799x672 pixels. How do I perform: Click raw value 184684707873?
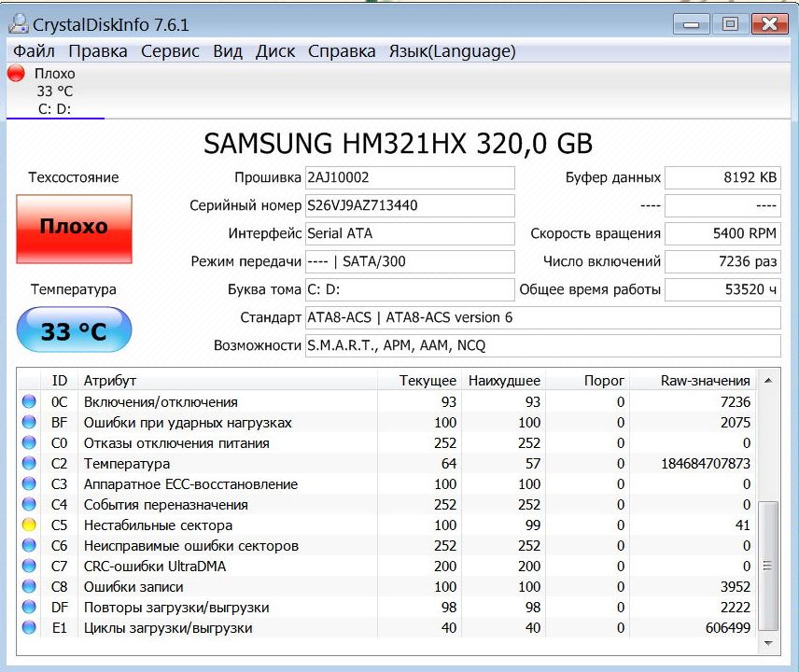click(x=706, y=464)
